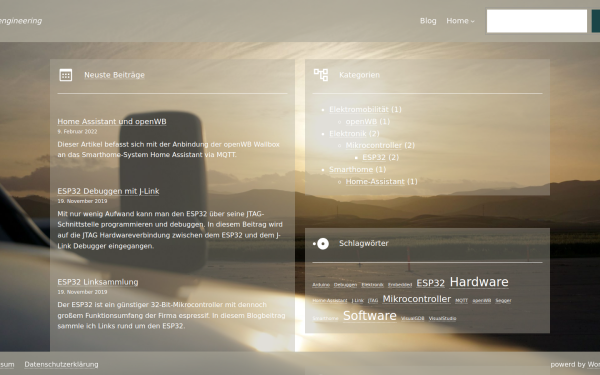Select the Arduino tag
This screenshot has width=600, height=375.
click(x=321, y=285)
